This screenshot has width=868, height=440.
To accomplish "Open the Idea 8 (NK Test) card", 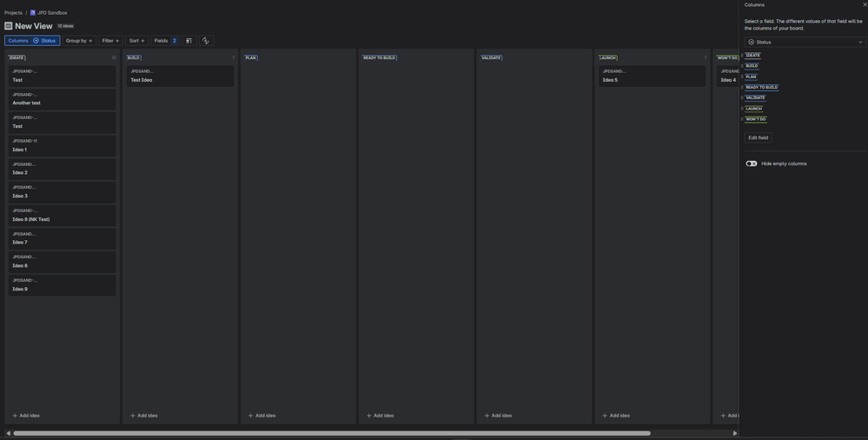I will click(x=62, y=216).
